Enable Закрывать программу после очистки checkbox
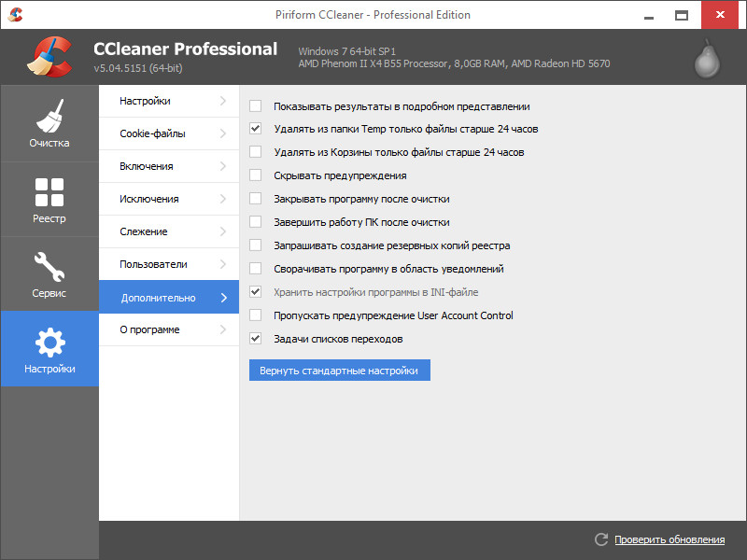The width and height of the screenshot is (747, 560). [x=256, y=199]
